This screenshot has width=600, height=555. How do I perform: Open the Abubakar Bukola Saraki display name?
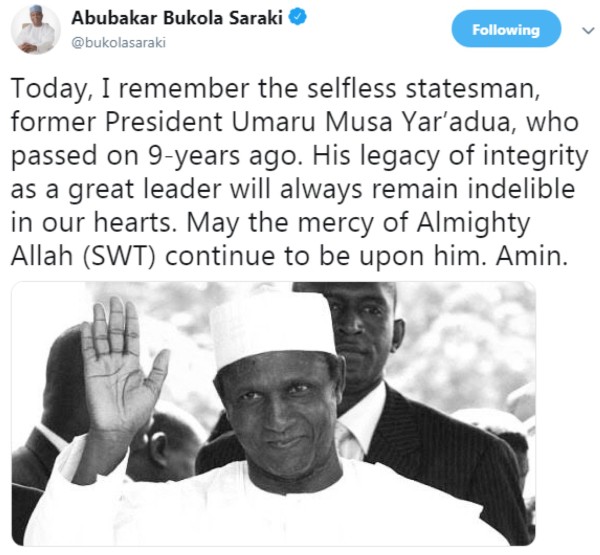177,18
